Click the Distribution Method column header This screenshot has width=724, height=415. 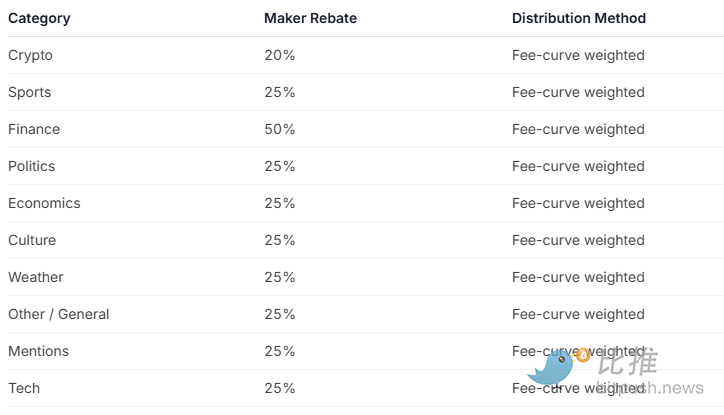(x=579, y=18)
